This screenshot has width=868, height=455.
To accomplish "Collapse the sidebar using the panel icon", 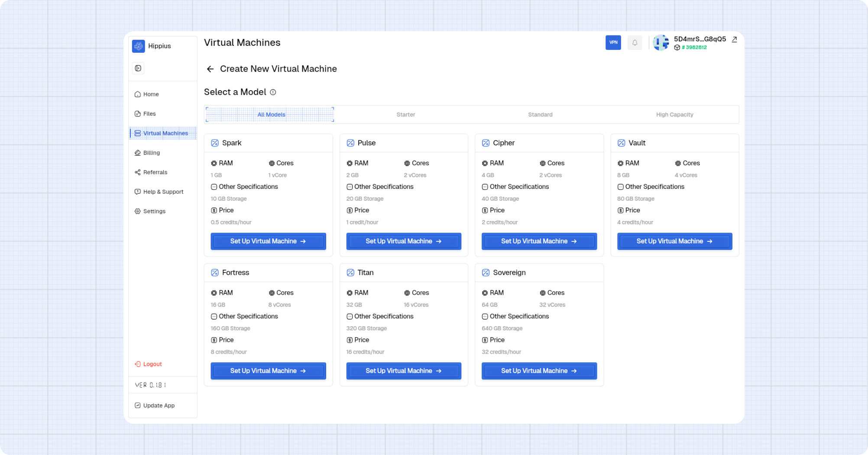I will 138,68.
